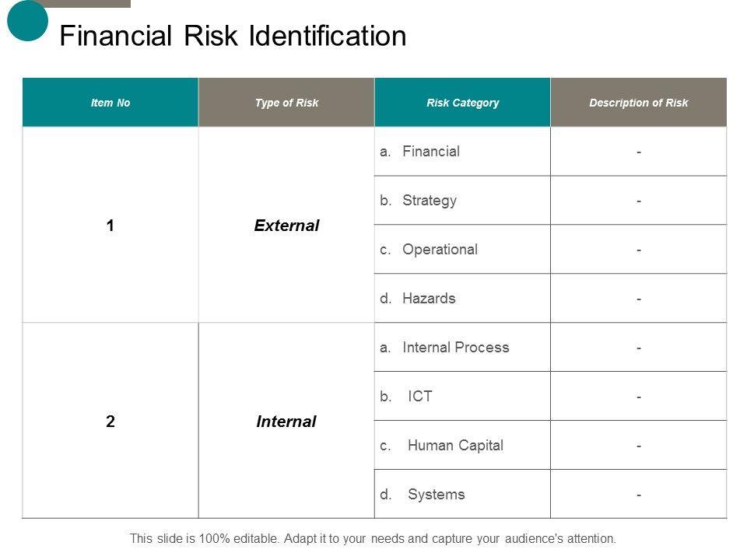The height and width of the screenshot is (560, 747).
Task: Click the teal circle decoration icon
Action: click(28, 20)
